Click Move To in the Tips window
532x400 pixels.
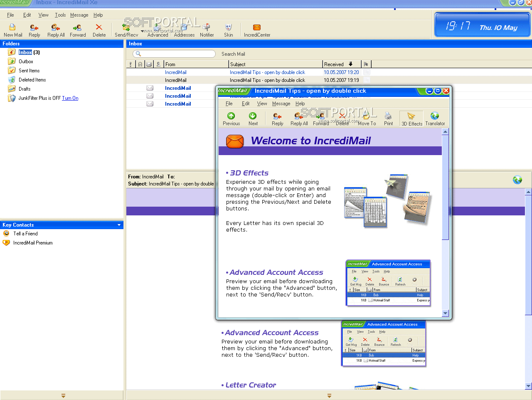tap(367, 119)
